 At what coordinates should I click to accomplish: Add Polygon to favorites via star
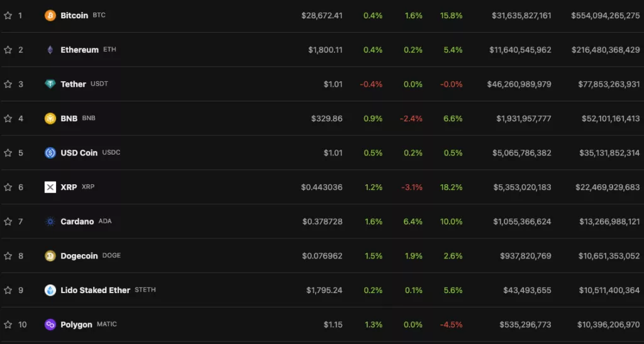point(8,325)
